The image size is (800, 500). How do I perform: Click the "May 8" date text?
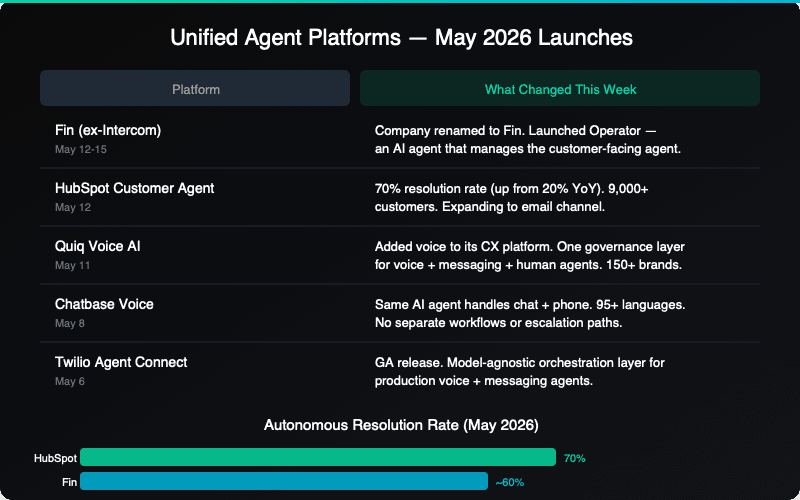pyautogui.click(x=69, y=323)
